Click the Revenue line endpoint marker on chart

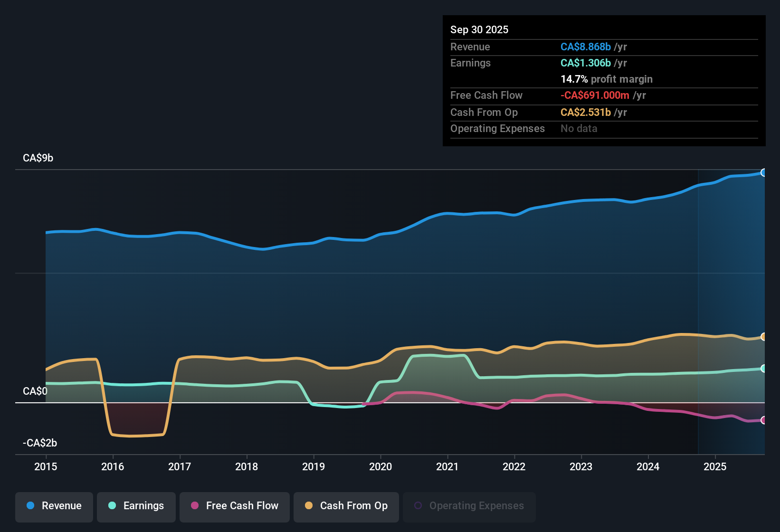pos(763,172)
